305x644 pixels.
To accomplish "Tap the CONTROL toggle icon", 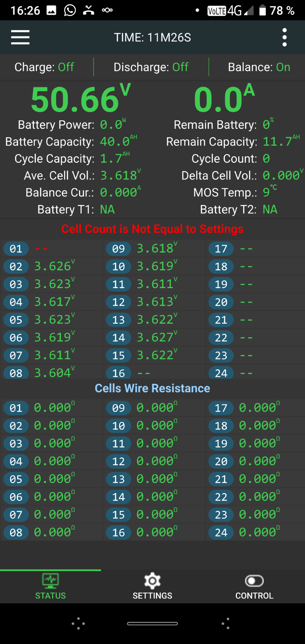I will pos(254,581).
